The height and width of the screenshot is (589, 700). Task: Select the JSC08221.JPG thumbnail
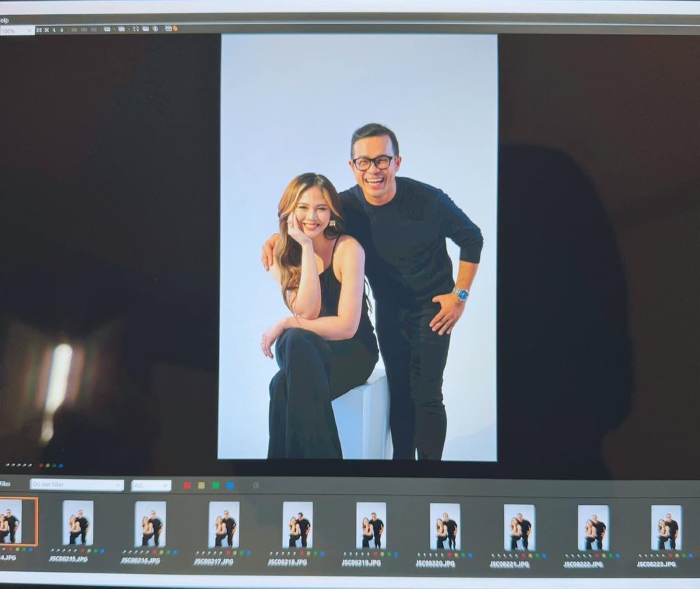pyautogui.click(x=520, y=528)
